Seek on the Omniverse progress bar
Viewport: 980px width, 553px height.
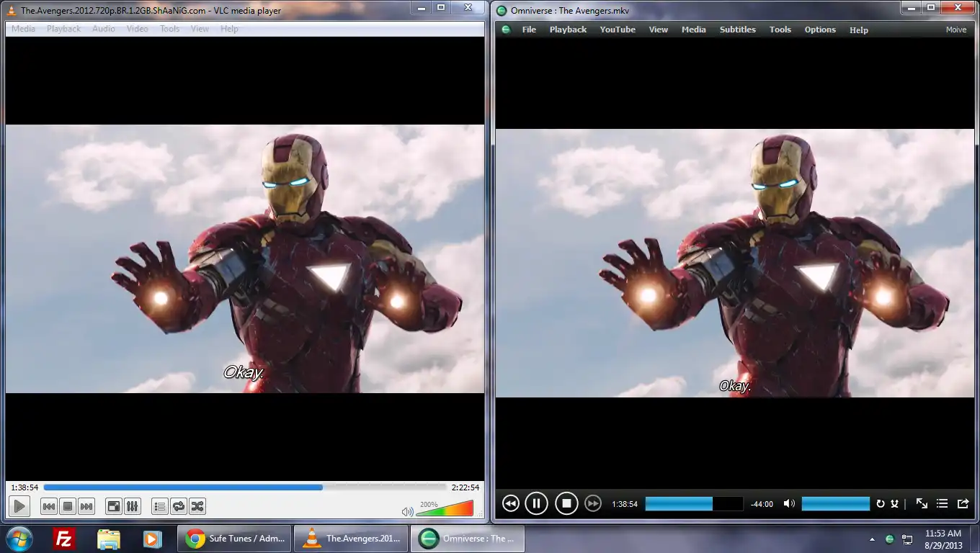click(x=694, y=504)
